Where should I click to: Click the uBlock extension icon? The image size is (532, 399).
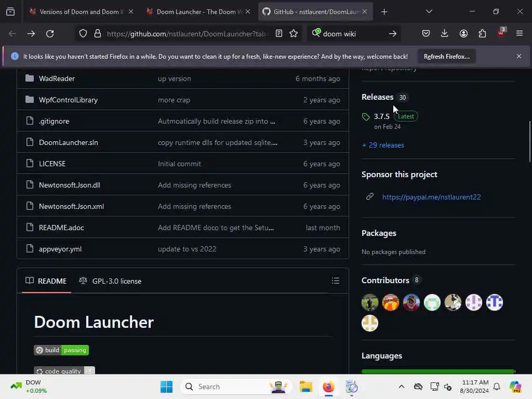click(x=501, y=33)
